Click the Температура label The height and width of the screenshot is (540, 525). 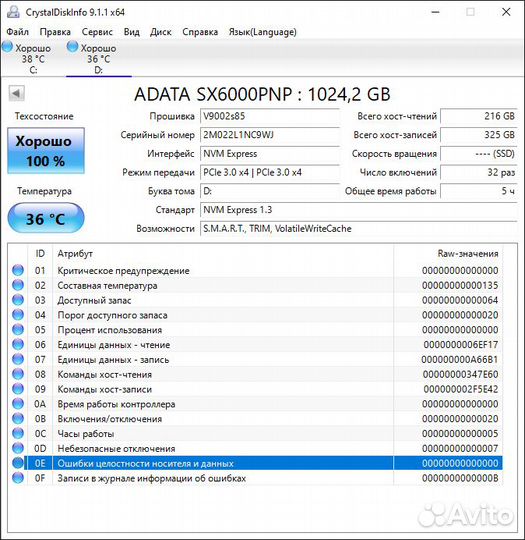pyautogui.click(x=44, y=191)
